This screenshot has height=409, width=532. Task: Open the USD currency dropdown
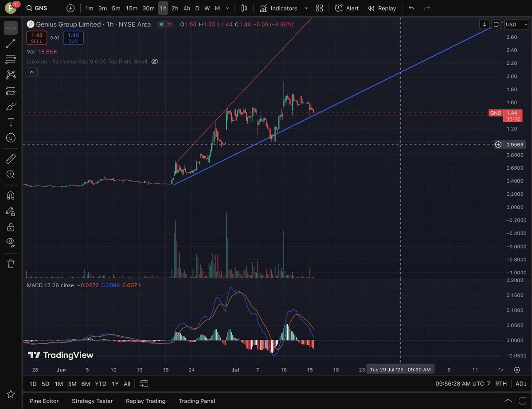pyautogui.click(x=516, y=24)
